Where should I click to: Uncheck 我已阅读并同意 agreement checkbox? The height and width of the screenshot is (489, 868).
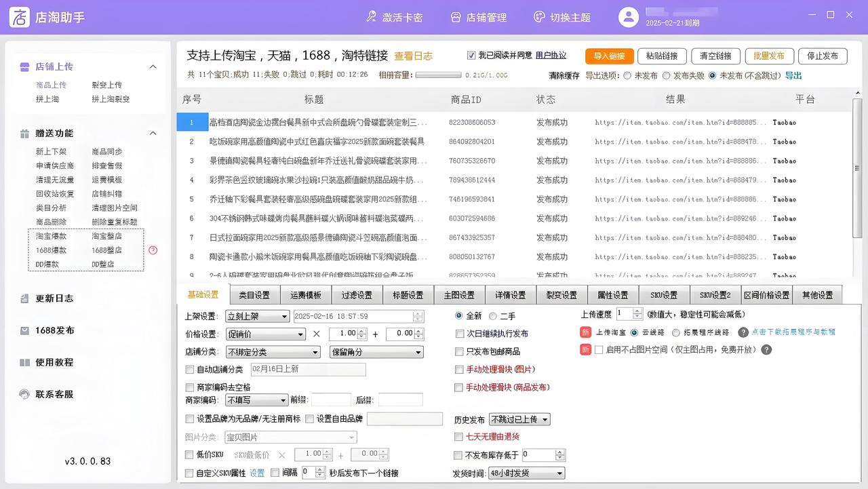pyautogui.click(x=471, y=56)
